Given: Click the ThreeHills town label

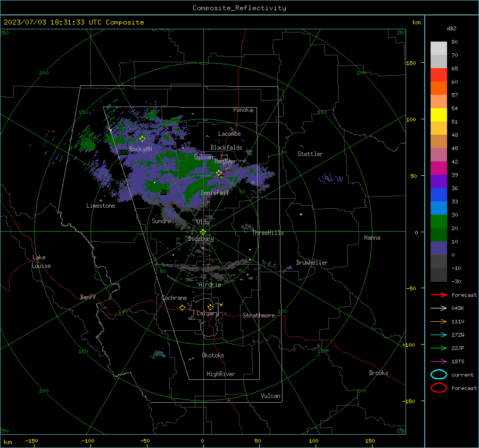Looking at the screenshot, I should pyautogui.click(x=268, y=233).
